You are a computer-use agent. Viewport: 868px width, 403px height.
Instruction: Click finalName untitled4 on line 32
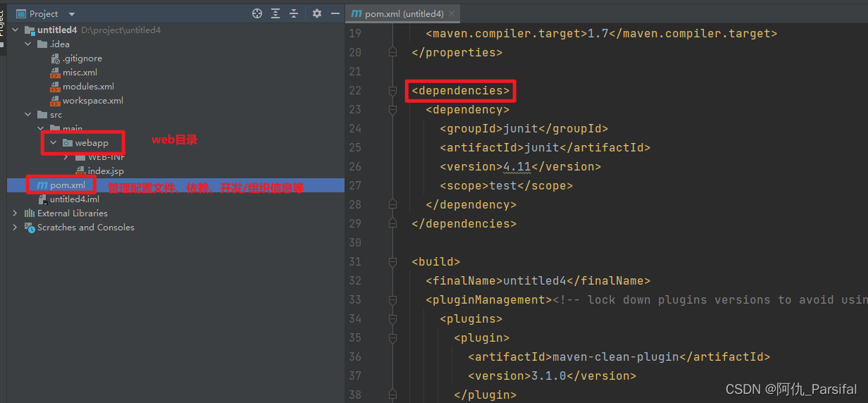coord(535,280)
